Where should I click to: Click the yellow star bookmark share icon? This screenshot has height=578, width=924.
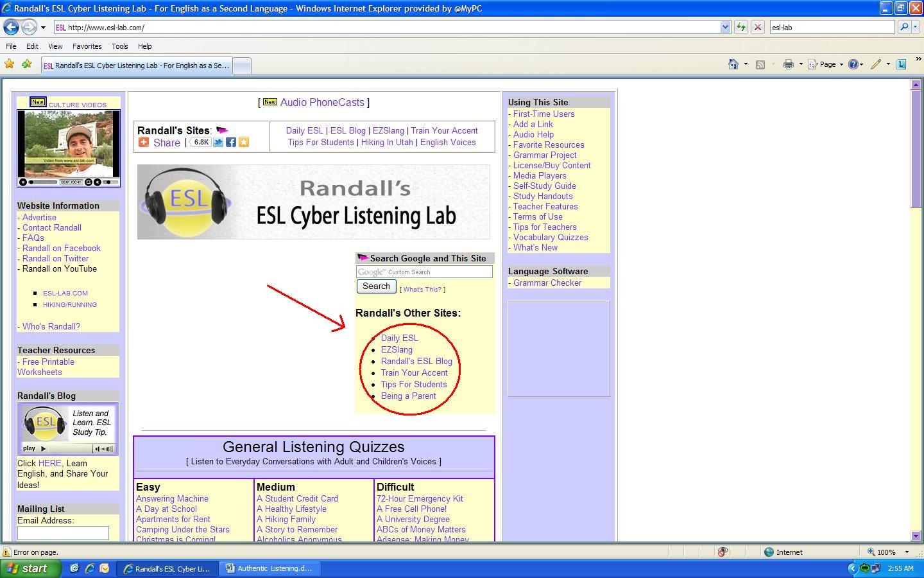pos(244,142)
